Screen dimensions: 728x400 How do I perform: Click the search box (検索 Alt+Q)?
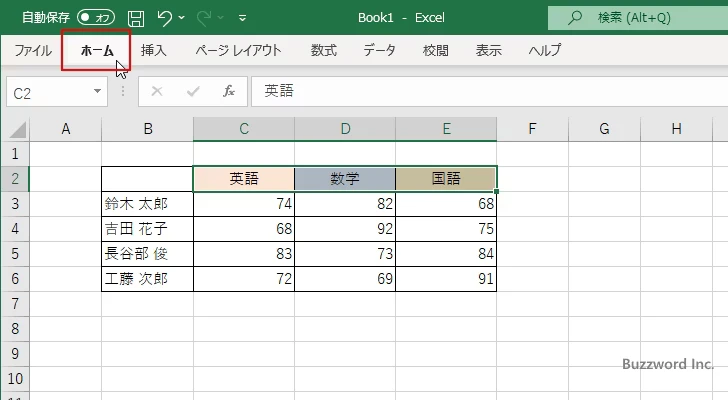(x=638, y=18)
